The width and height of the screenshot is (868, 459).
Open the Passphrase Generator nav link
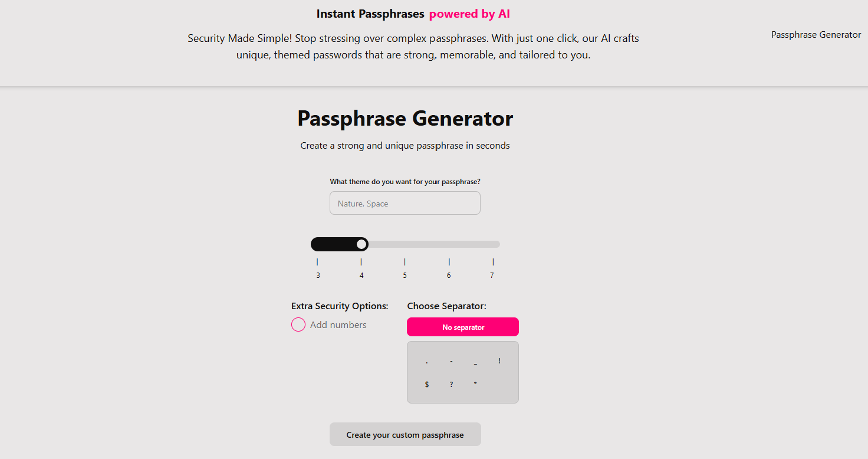816,35
